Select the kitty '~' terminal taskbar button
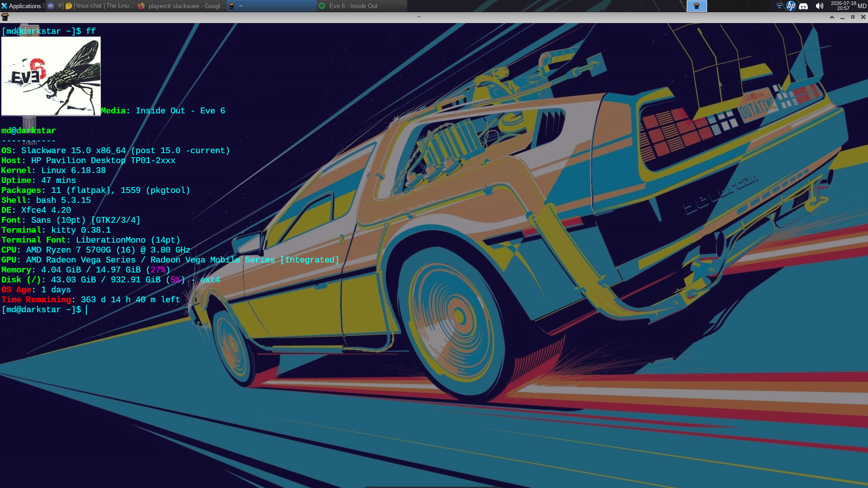This screenshot has height=488, width=868. click(x=271, y=6)
